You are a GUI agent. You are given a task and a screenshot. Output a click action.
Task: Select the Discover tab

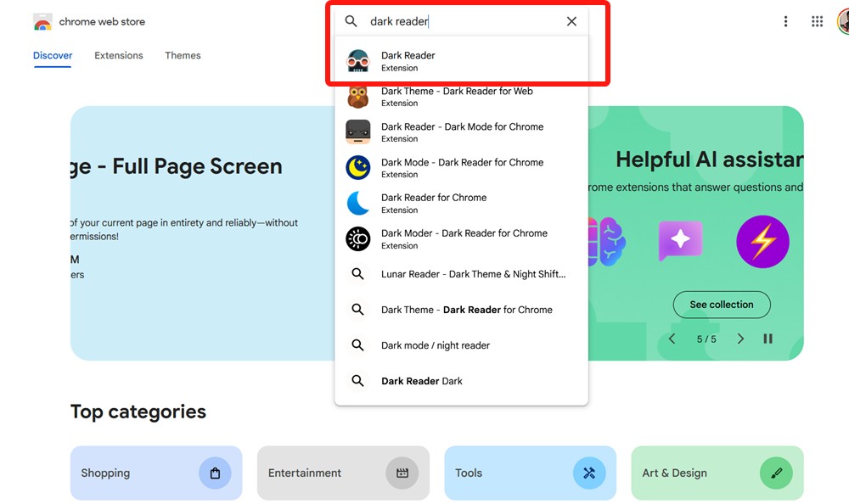click(53, 55)
